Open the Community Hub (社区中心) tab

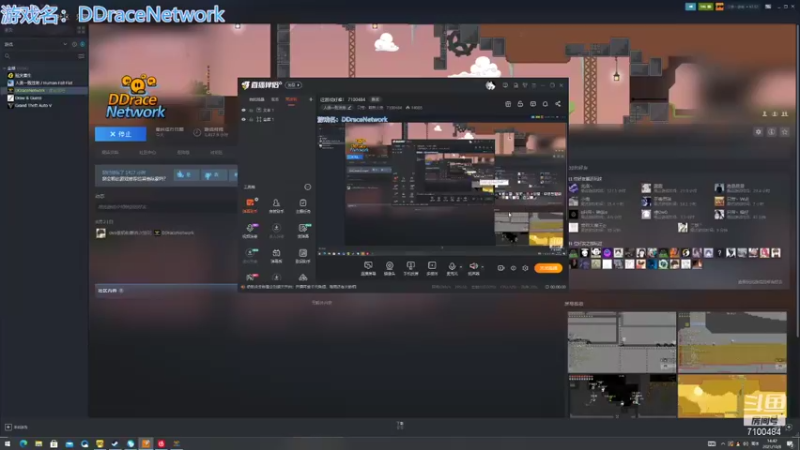click(x=147, y=153)
